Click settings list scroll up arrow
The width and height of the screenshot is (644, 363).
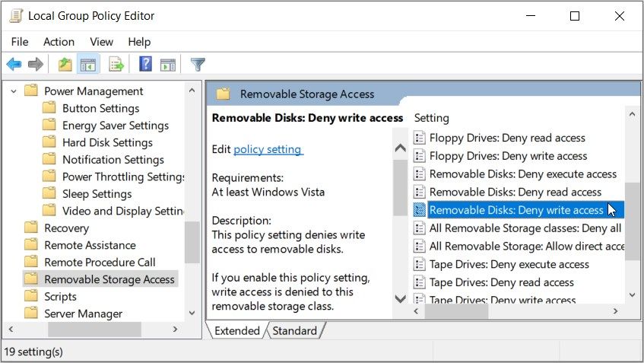pyautogui.click(x=632, y=115)
